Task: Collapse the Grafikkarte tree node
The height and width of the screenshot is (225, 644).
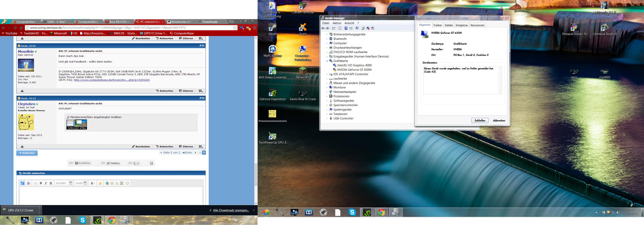Action: 327,61
